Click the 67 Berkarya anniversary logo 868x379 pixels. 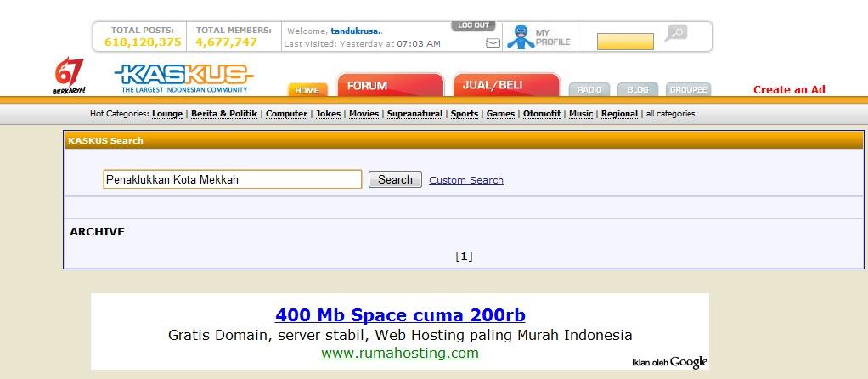pos(69,76)
